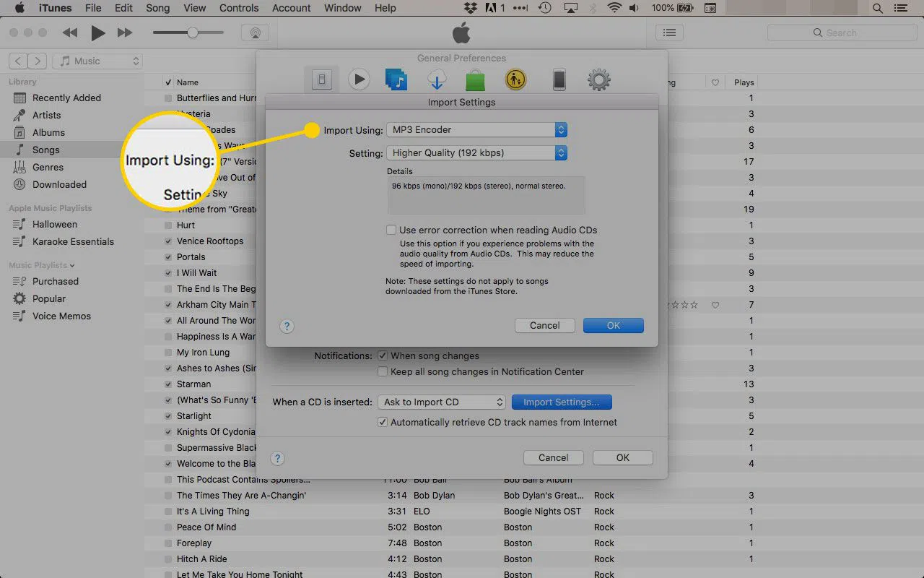Adjust the volume slider knob
This screenshot has width=924, height=578.
[x=193, y=33]
